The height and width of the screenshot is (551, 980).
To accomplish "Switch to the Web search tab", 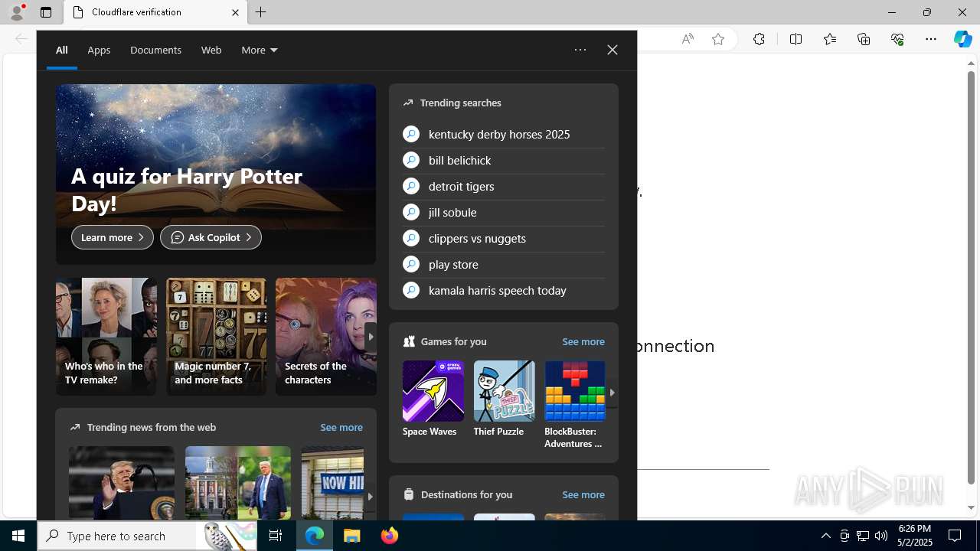I will point(211,51).
